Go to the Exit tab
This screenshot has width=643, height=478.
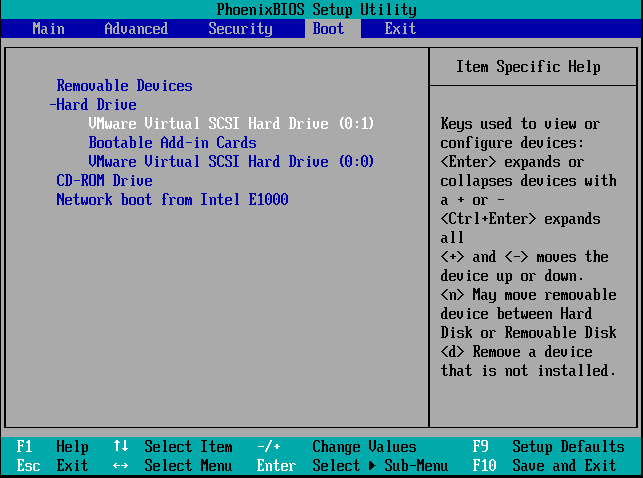tap(400, 29)
